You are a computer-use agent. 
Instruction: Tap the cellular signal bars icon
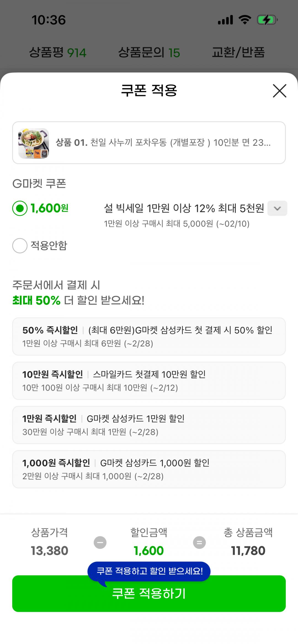coord(225,20)
